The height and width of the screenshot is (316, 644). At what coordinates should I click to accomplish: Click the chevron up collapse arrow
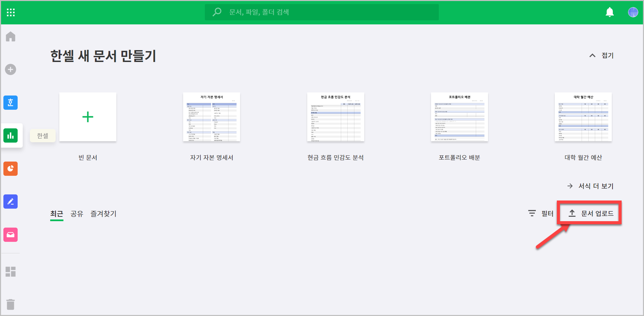[592, 56]
